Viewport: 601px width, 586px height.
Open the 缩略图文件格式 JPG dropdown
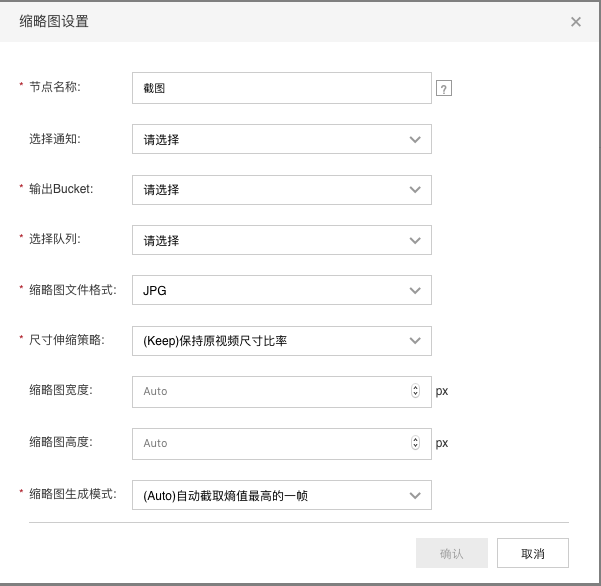coord(282,290)
